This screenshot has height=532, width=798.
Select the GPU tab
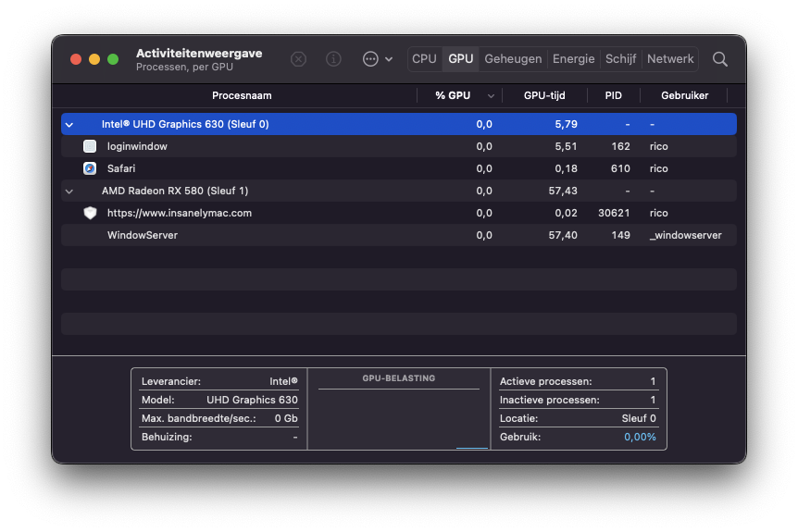(x=461, y=59)
